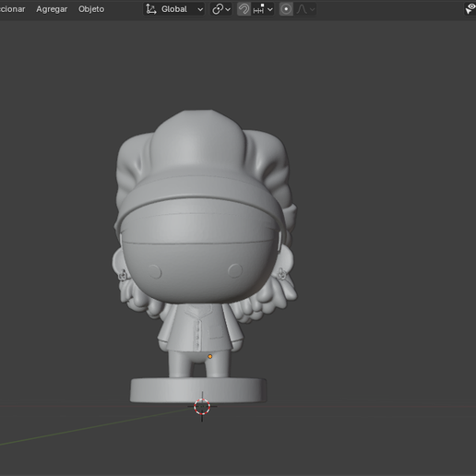
Task: Click the orange object origin dot
Action: coord(210,356)
